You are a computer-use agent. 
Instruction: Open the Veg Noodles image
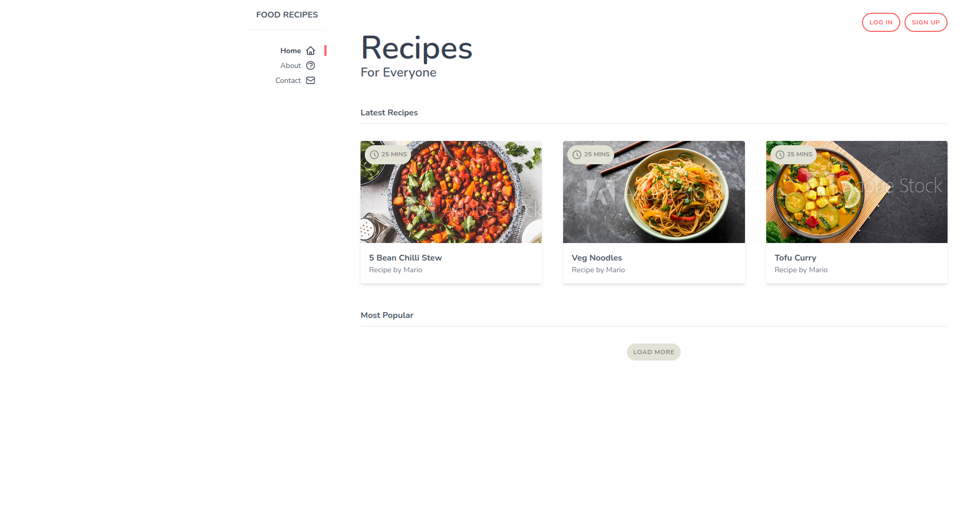(654, 192)
